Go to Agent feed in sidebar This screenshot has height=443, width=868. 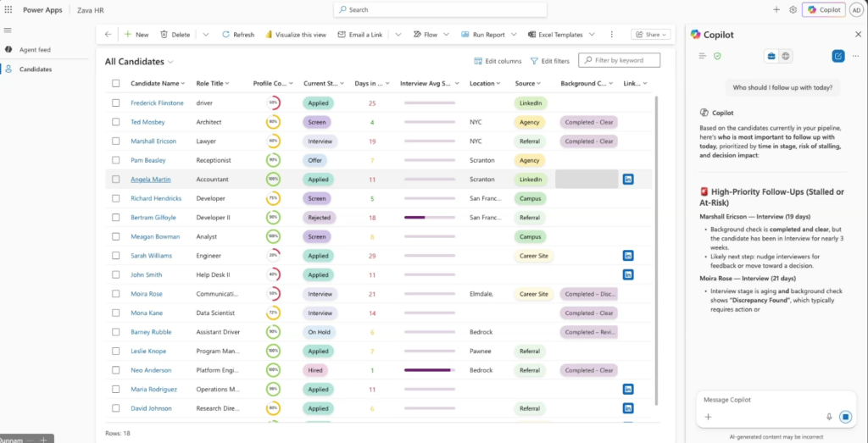point(36,49)
